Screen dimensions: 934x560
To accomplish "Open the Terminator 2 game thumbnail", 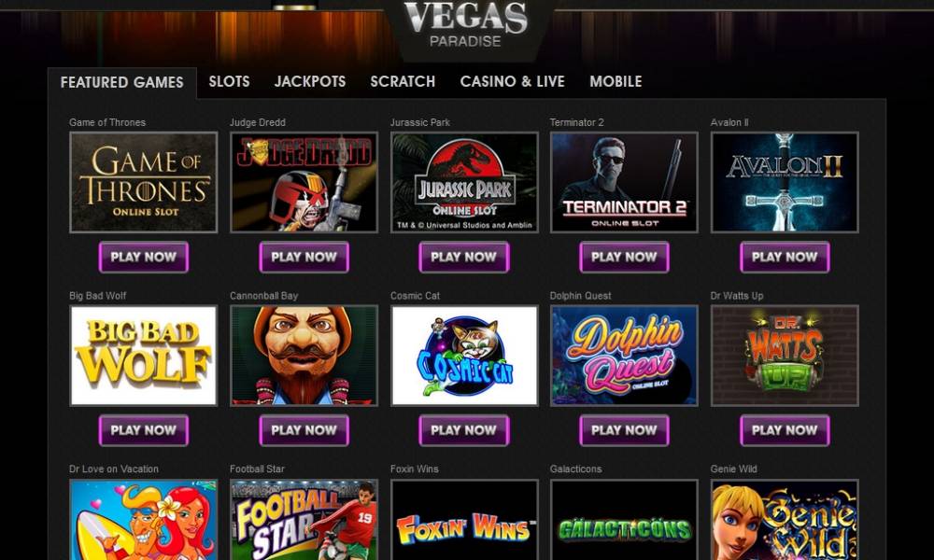I will (x=624, y=182).
